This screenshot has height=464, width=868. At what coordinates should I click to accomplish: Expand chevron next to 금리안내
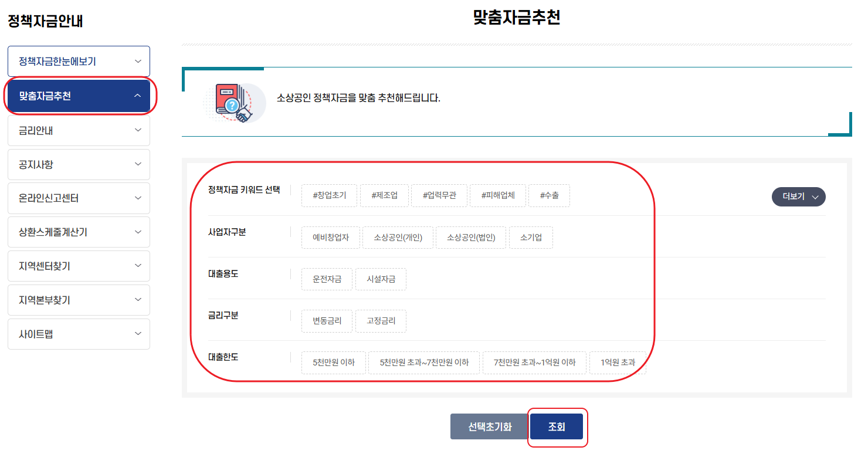138,130
